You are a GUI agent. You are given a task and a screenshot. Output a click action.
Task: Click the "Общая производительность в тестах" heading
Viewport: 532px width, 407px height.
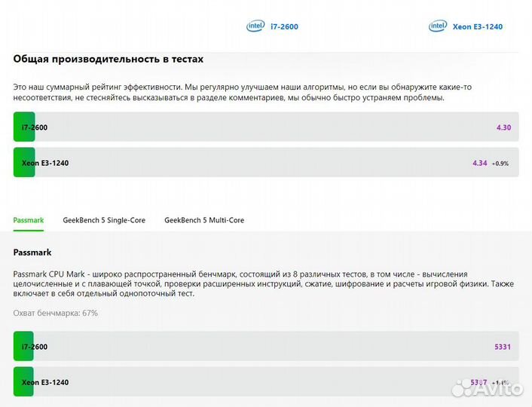(109, 59)
